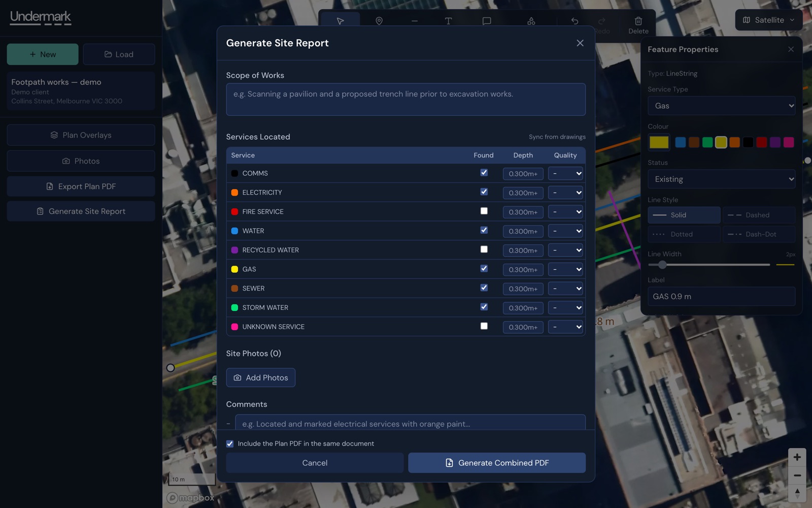
Task: Click the Comments input field
Action: pos(410,423)
